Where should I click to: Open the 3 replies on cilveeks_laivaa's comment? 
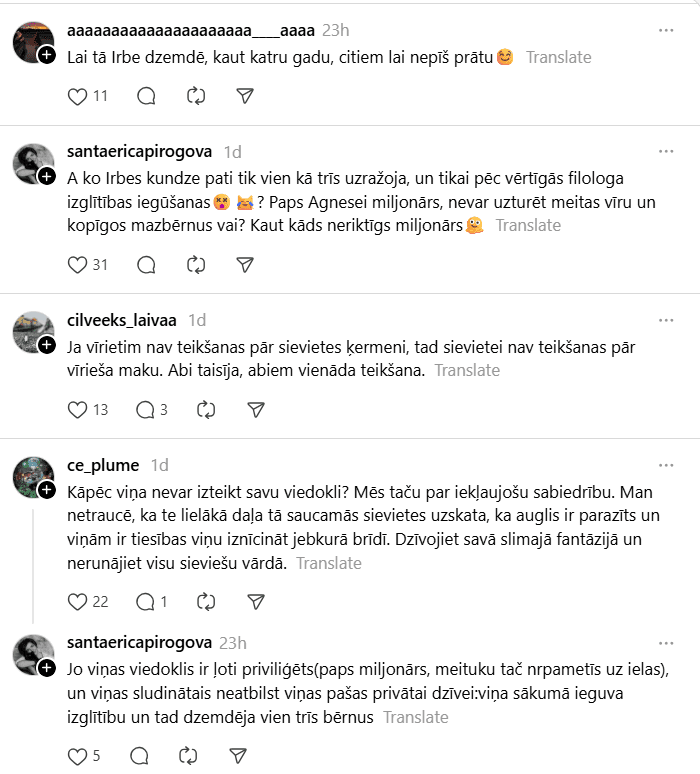pos(152,409)
